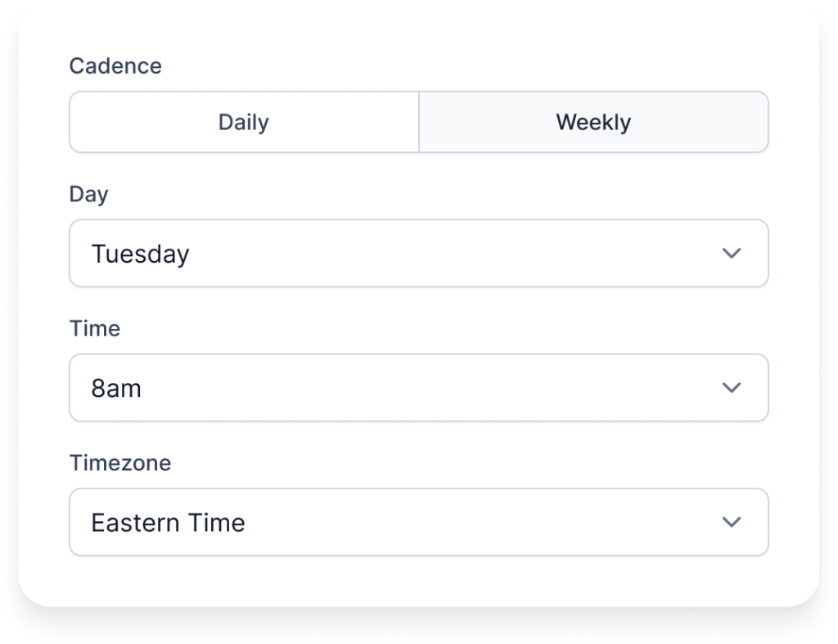Viewport: 838px width, 644px height.
Task: Open the Eastern Time timezone selector
Action: click(x=419, y=522)
